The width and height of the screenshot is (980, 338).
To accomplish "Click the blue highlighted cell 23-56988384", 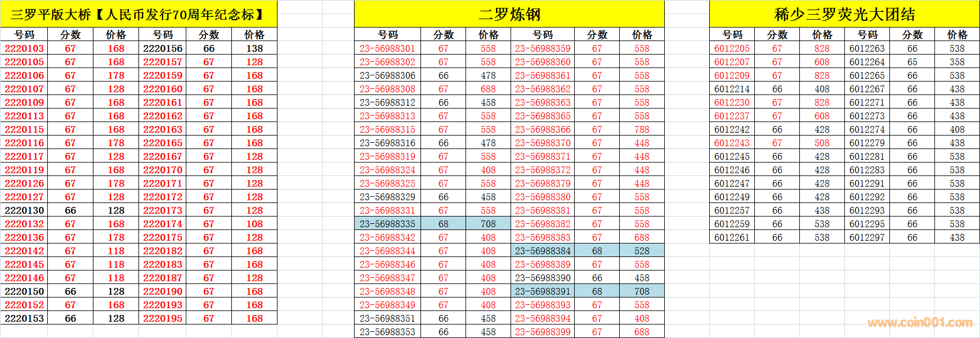I will point(543,251).
